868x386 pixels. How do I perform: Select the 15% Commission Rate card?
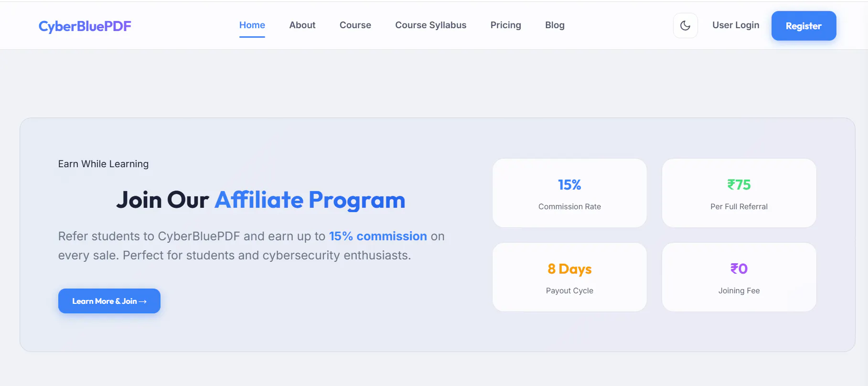click(x=569, y=193)
